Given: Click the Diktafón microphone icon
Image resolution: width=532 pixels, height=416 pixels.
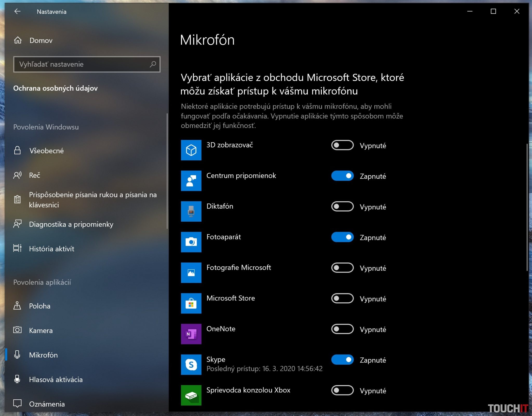Looking at the screenshot, I should point(191,211).
